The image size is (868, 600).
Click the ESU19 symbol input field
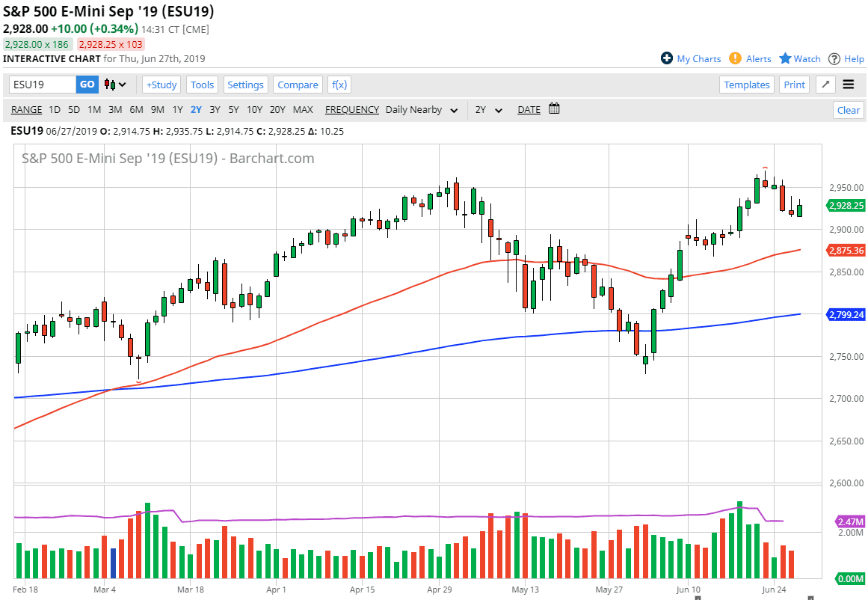tap(43, 85)
